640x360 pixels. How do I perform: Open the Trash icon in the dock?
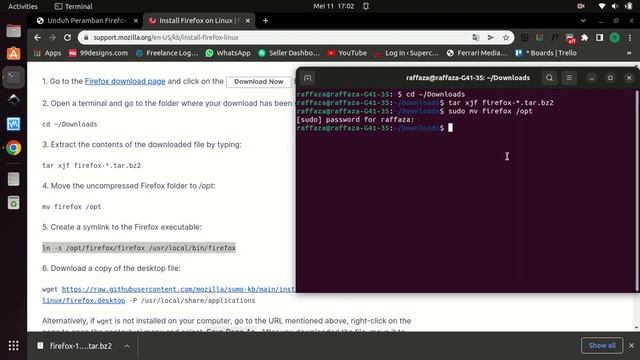(13, 203)
